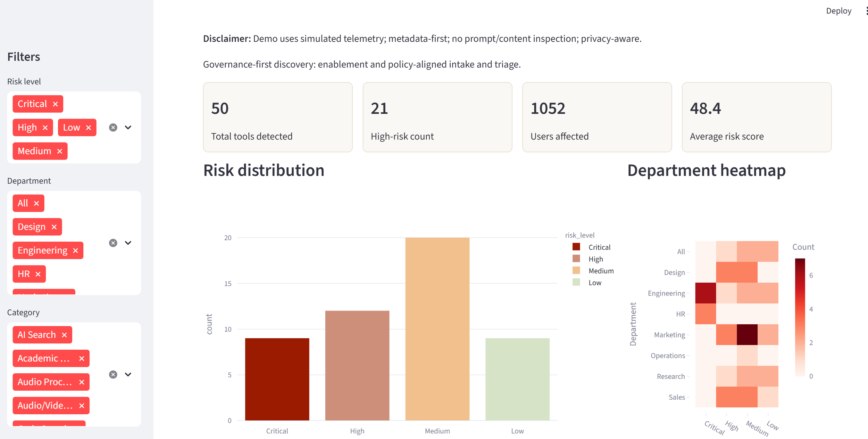
Task: Remove the Design department tag
Action: (x=54, y=227)
